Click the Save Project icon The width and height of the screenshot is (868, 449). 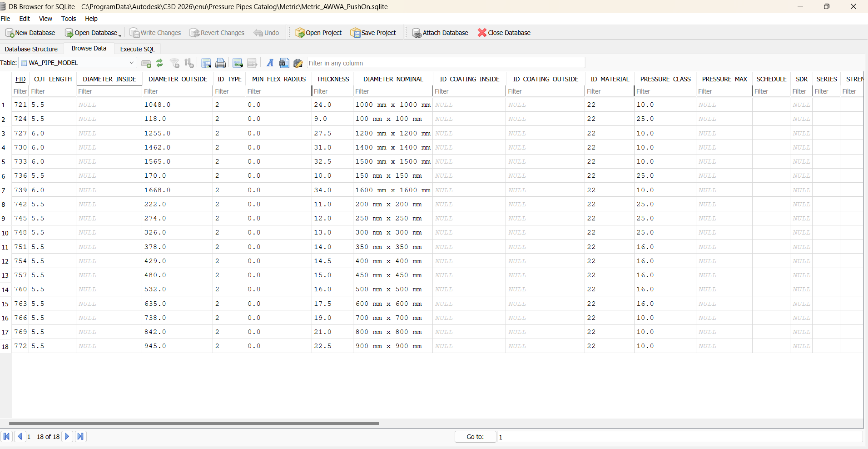355,33
